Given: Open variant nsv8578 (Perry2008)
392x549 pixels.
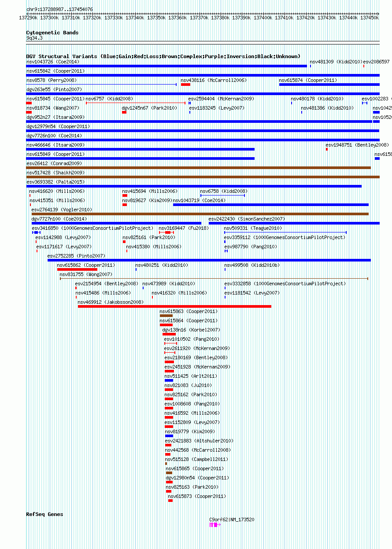Looking at the screenshot, I should 51,80.
